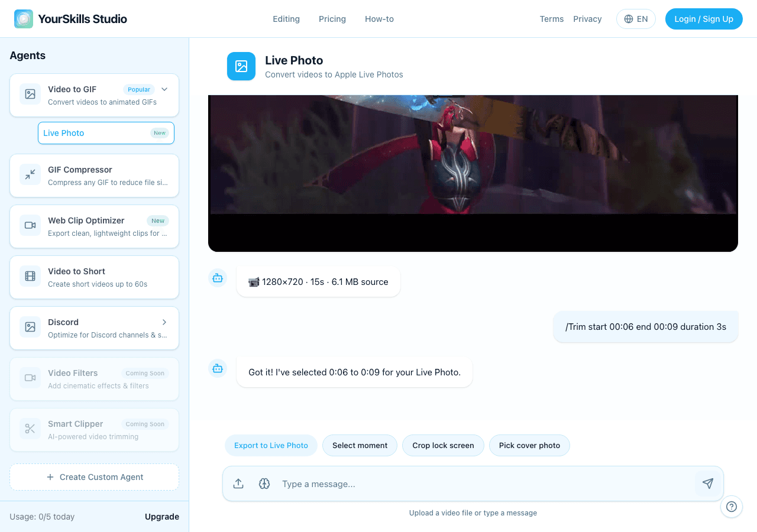
Task: Open the Terms link
Action: pyautogui.click(x=552, y=19)
